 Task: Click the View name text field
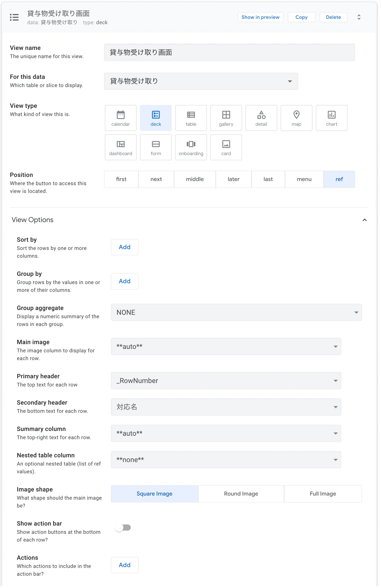click(229, 52)
